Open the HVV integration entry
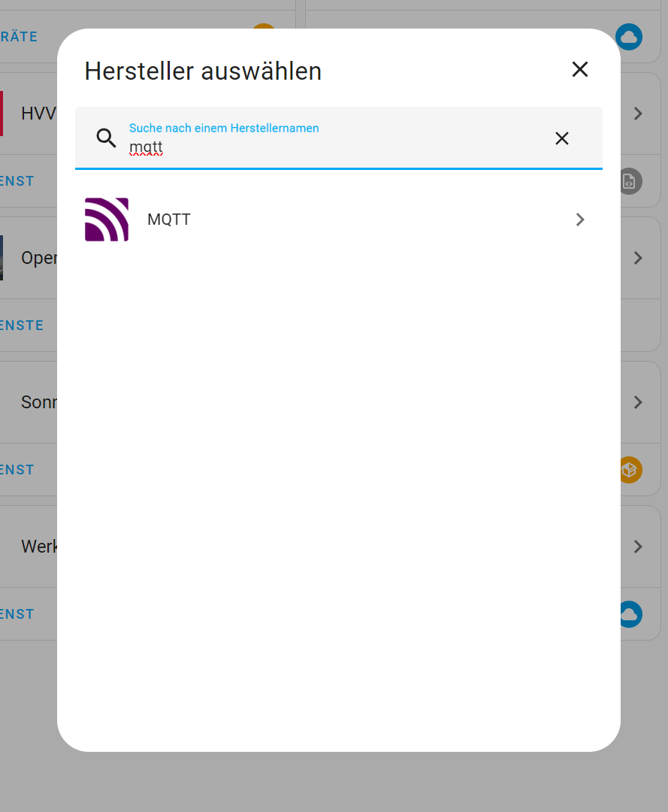This screenshot has height=812, width=668. 38,114
